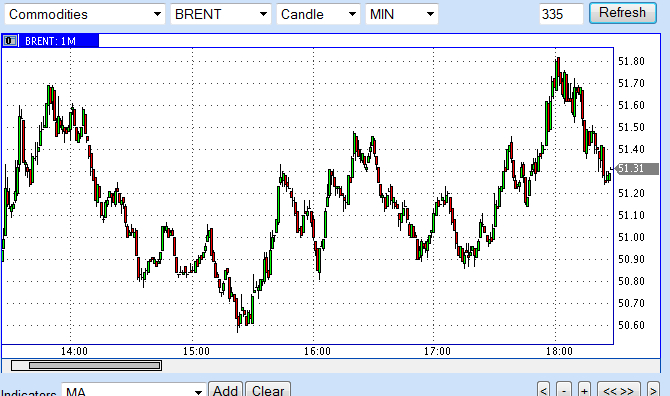Open the Candle chart type dropdown

(318, 14)
